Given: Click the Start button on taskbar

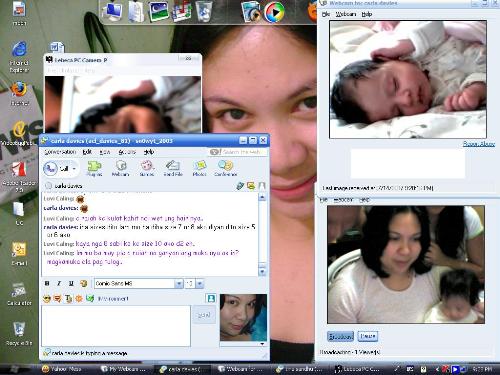Looking at the screenshot, I should (x=15, y=369).
